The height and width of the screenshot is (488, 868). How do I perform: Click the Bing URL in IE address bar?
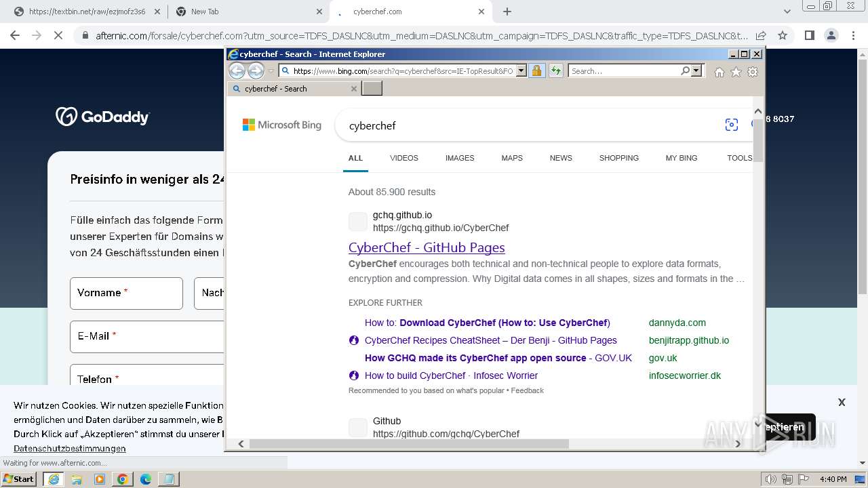pyautogui.click(x=403, y=70)
